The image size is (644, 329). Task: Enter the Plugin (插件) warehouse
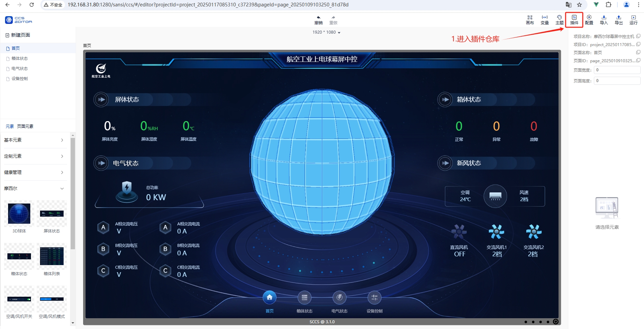click(x=574, y=20)
